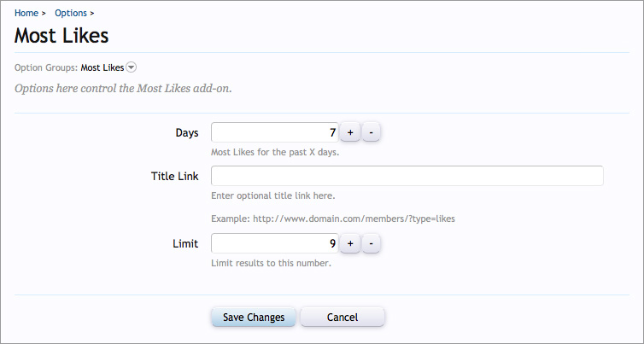Click the Most Likes option group name
The width and height of the screenshot is (644, 344).
102,67
